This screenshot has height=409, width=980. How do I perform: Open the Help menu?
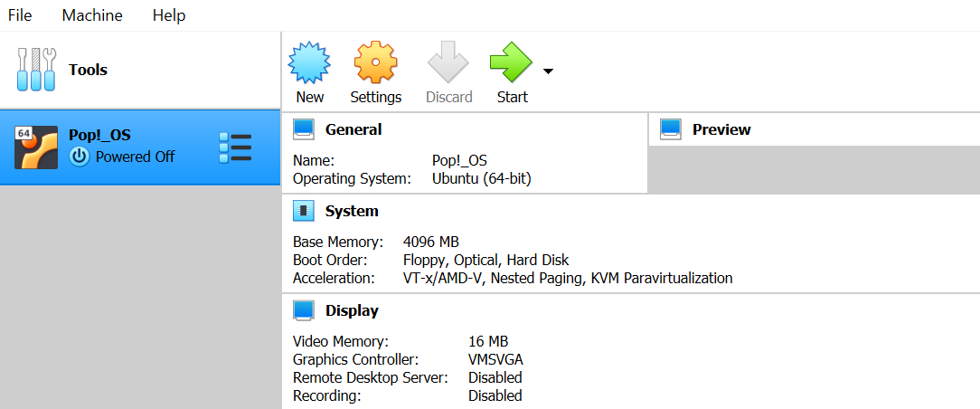pyautogui.click(x=169, y=15)
